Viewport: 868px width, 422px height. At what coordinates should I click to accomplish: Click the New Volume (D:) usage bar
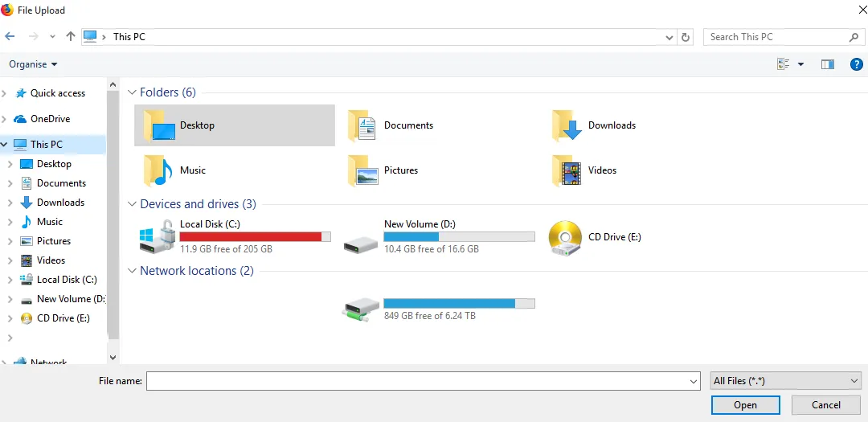point(460,237)
